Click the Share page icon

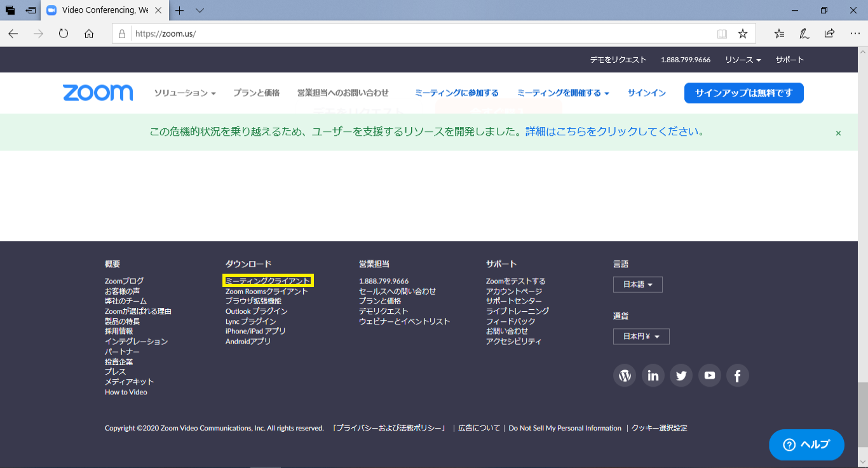[x=829, y=34]
